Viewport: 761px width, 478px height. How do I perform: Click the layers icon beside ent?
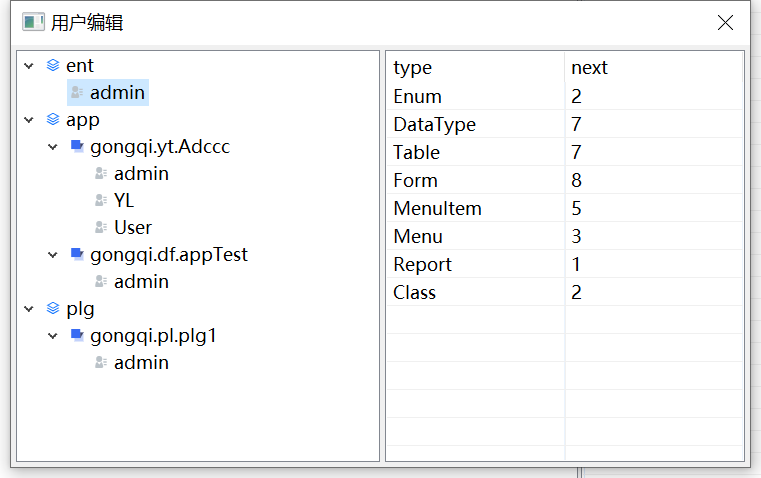tap(53, 66)
